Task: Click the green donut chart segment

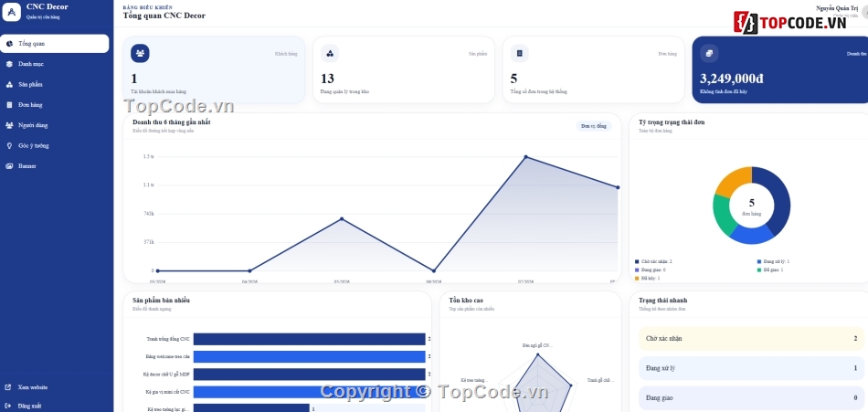Action: coord(722,215)
